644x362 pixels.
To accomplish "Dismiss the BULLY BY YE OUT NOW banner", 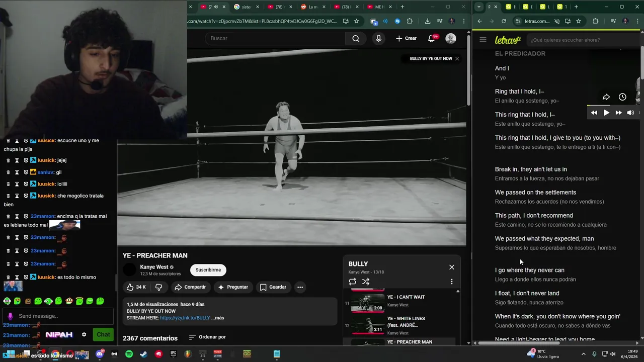I will point(457,59).
